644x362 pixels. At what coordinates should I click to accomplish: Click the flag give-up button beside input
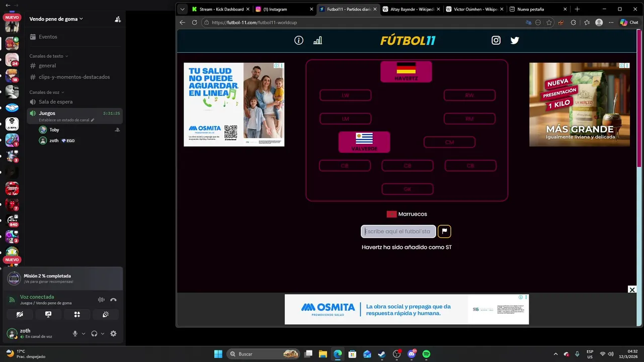pos(444,231)
